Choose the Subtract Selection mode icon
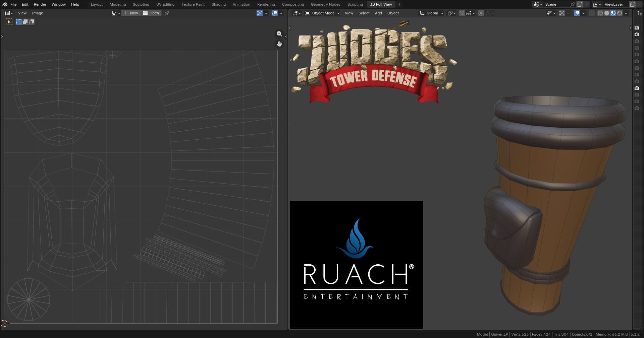Screen dimensions: 644x338 [x=32, y=22]
